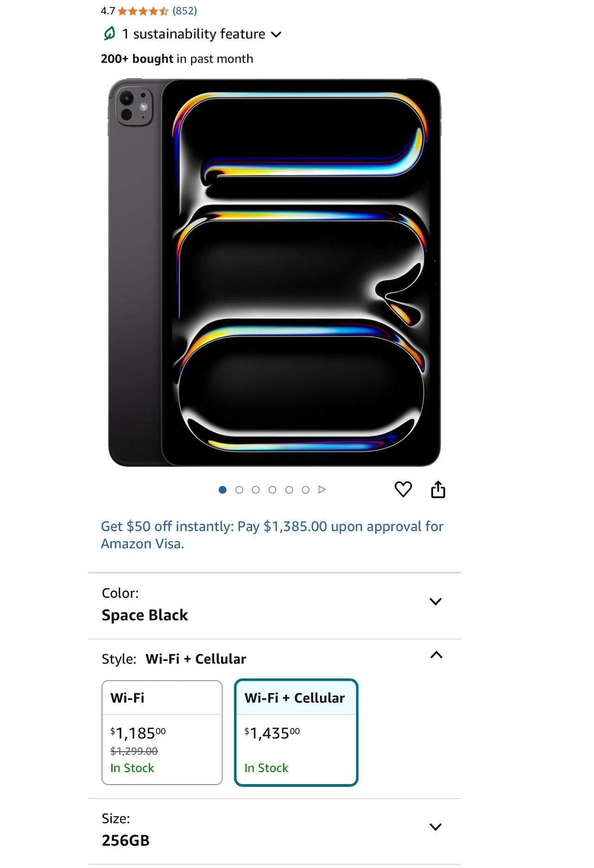Play product video via triangle indicator
The image size is (594, 868).
tap(322, 489)
